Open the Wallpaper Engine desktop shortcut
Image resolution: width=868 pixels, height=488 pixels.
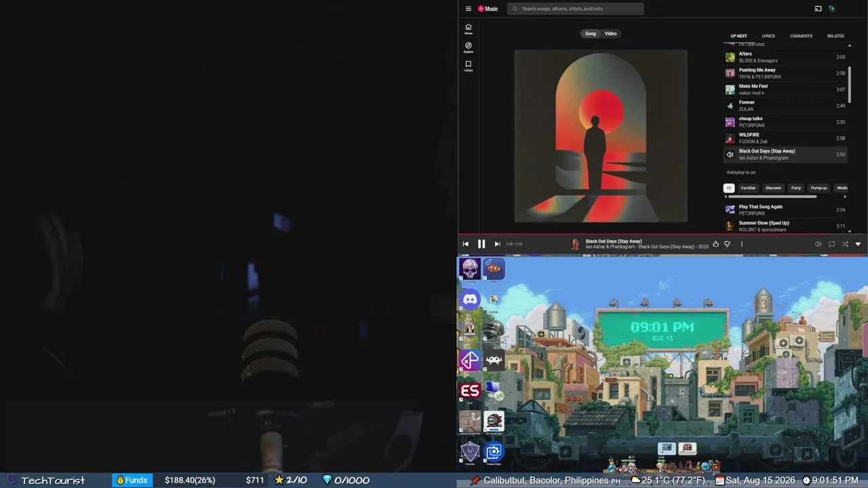[494, 452]
